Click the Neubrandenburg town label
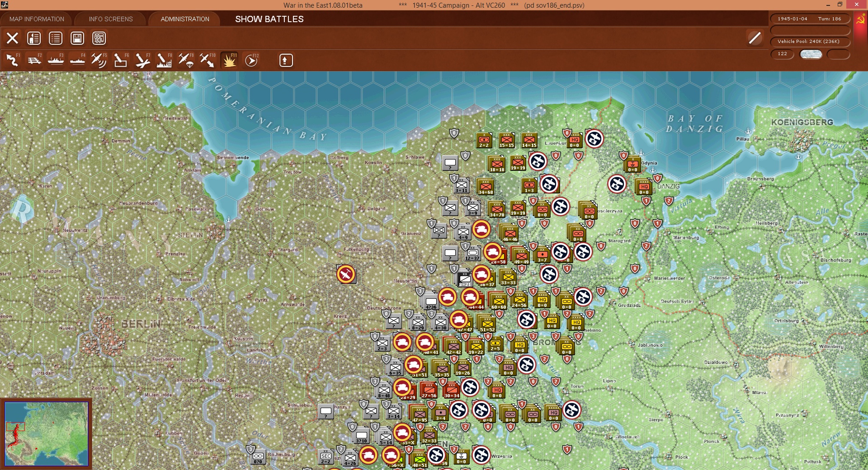 click(x=138, y=203)
